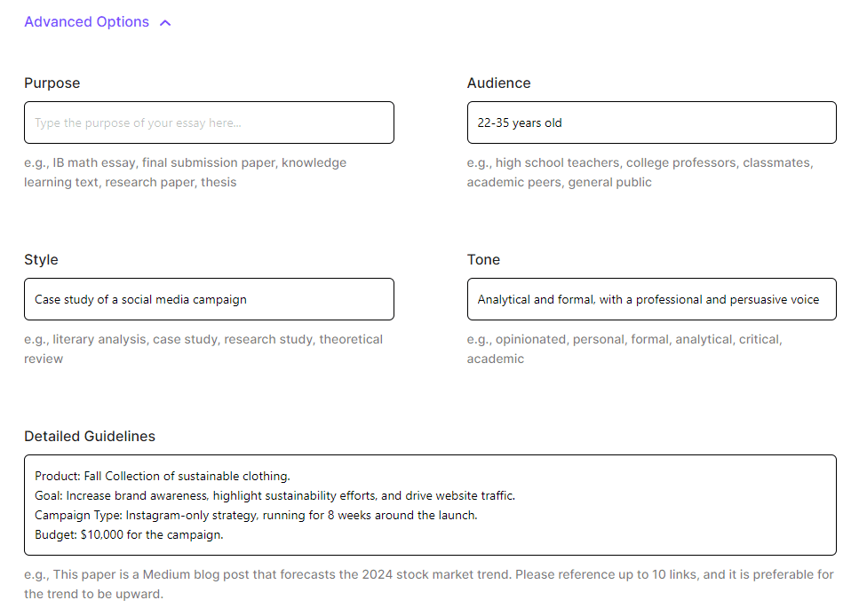The image size is (851, 616).
Task: Click the Purpose label
Action: (x=52, y=83)
